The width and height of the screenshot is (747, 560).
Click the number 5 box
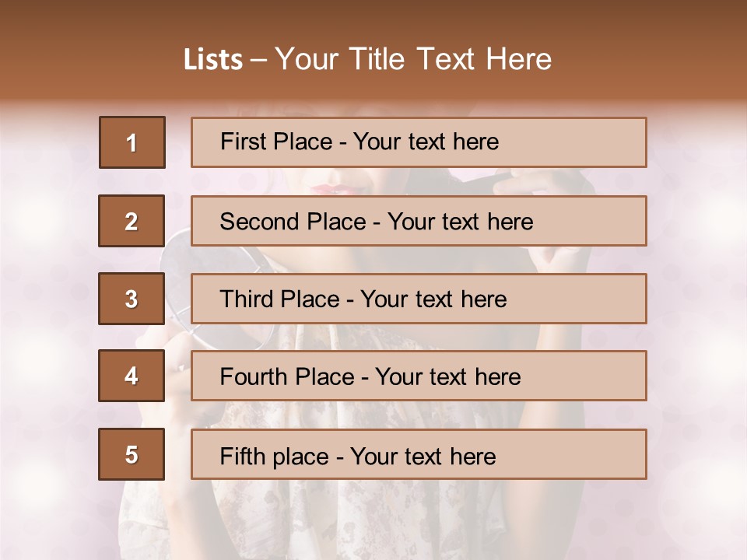tap(132, 454)
